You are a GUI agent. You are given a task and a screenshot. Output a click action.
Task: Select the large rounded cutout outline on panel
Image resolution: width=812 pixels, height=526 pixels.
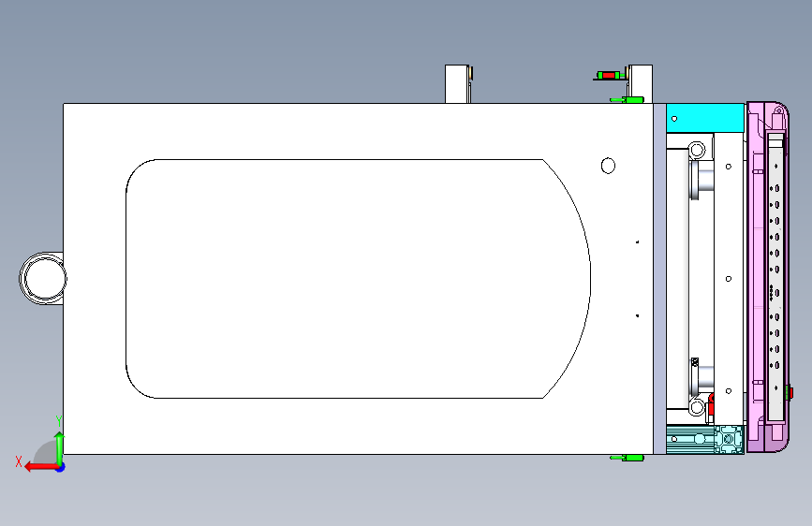coord(359,279)
